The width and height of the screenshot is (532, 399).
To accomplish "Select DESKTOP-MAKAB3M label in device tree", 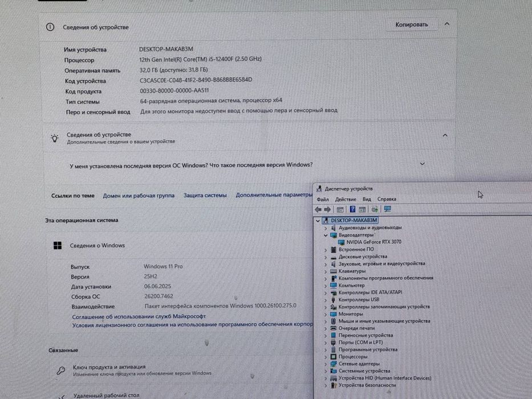I will (354, 220).
